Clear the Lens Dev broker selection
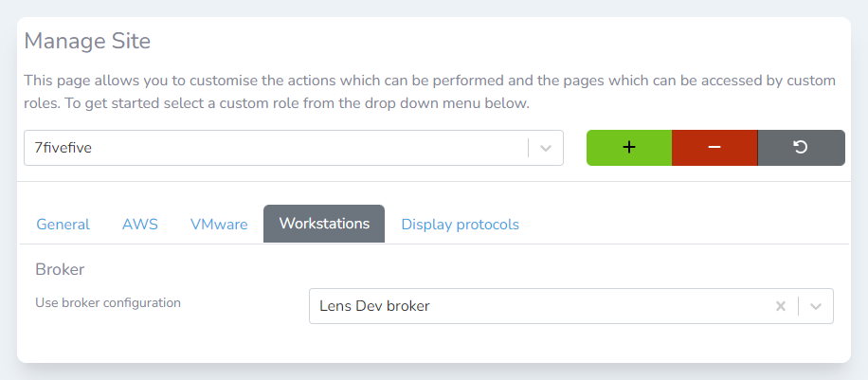 point(781,306)
